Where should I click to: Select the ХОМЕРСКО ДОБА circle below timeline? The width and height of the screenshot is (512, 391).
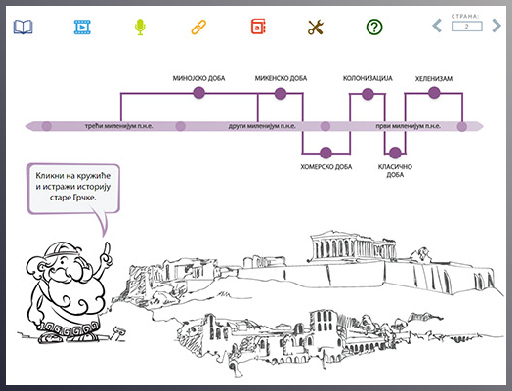[326, 153]
